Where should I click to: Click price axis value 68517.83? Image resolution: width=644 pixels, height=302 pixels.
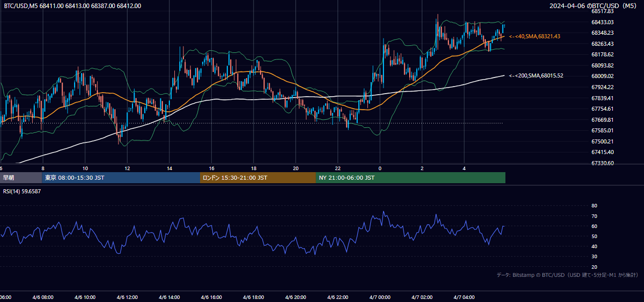602,11
